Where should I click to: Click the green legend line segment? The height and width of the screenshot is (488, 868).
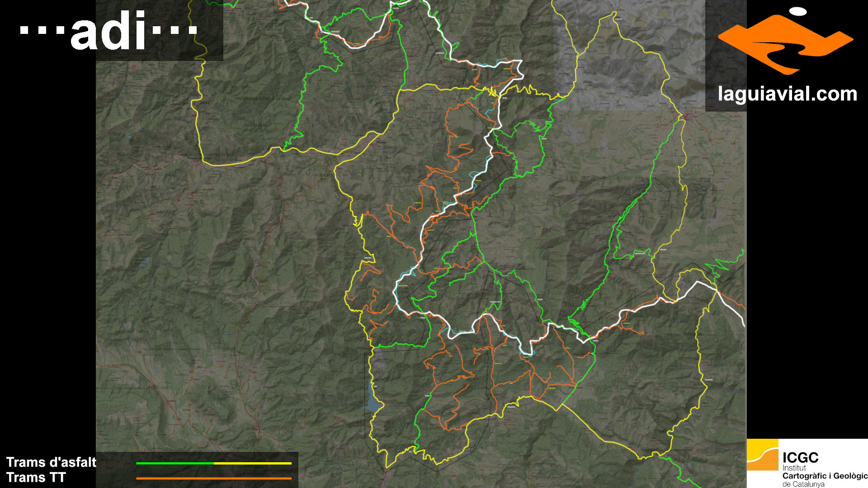click(175, 463)
